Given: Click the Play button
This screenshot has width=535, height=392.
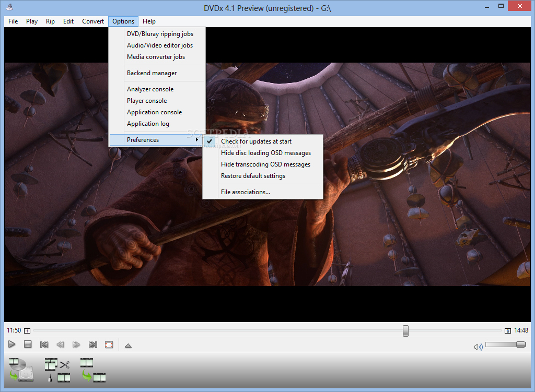Looking at the screenshot, I should click(x=11, y=345).
